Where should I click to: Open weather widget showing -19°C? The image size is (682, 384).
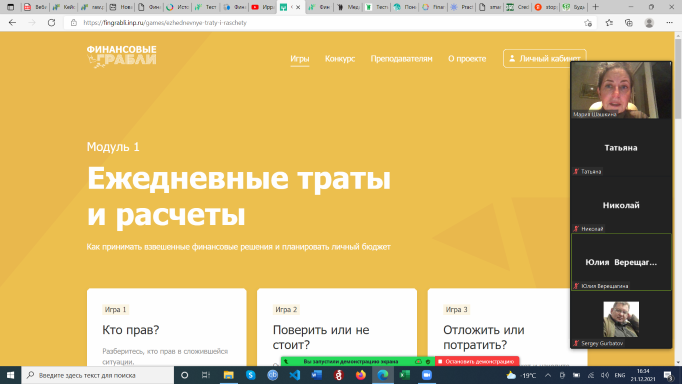(x=521, y=375)
